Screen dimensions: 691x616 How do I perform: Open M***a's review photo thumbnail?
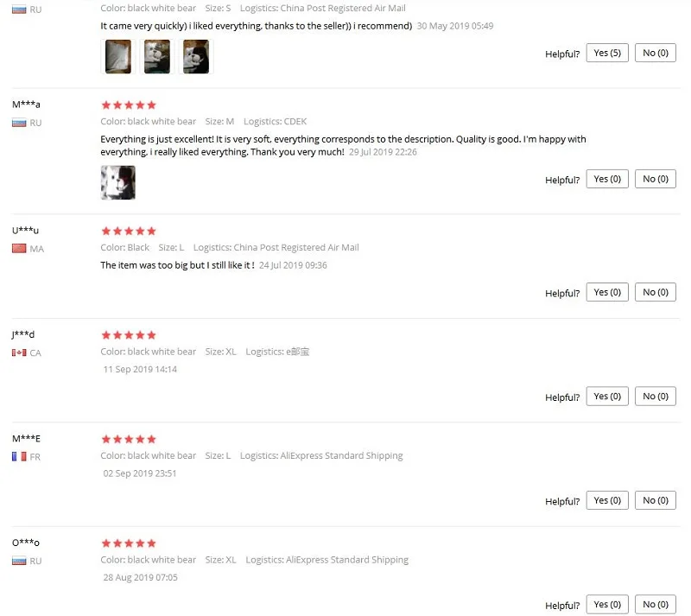[x=117, y=182]
